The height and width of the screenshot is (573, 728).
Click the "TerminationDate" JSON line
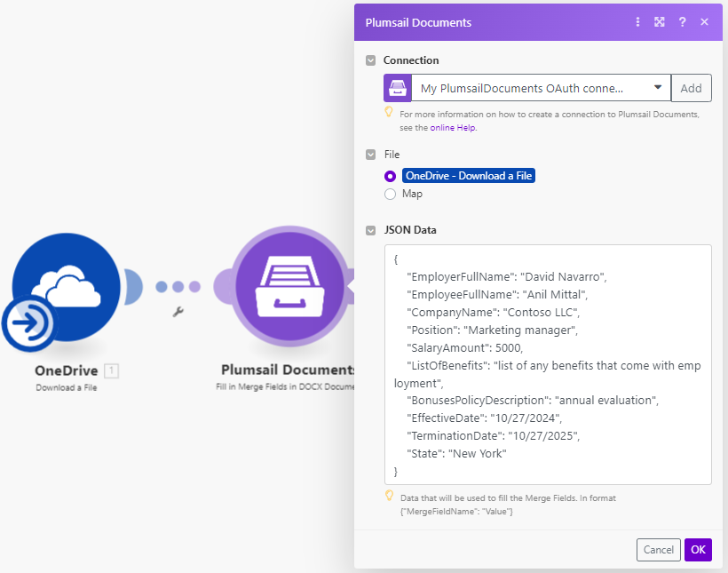pyautogui.click(x=493, y=436)
